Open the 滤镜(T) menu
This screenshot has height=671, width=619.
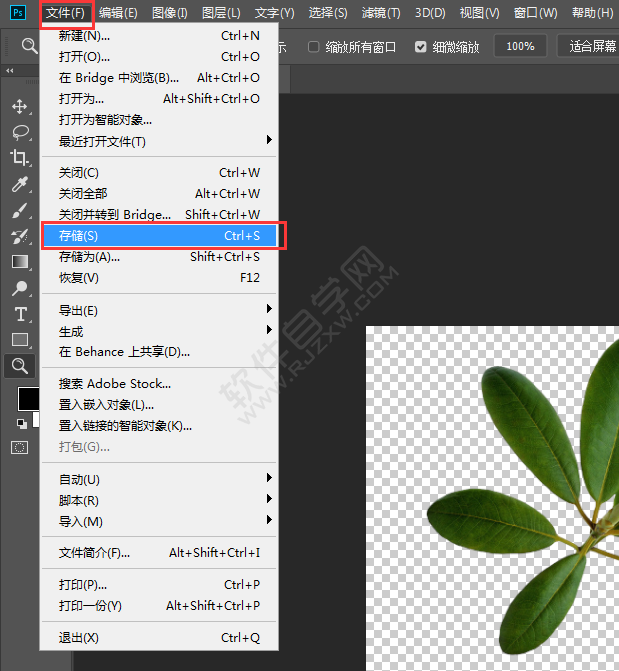[381, 13]
